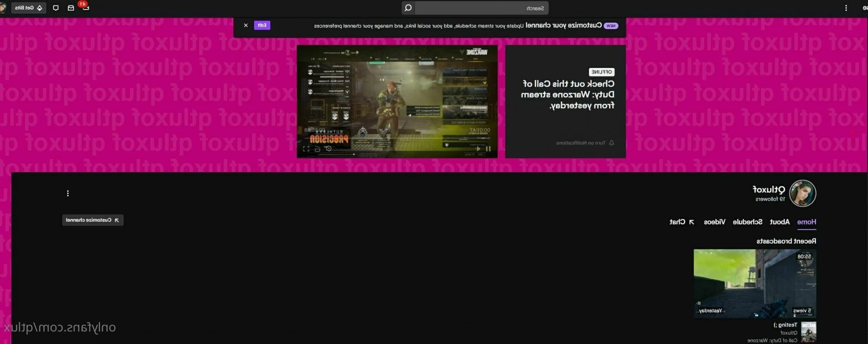Toggle theatre mode in video player
This screenshot has height=344, width=868.
pos(317,148)
